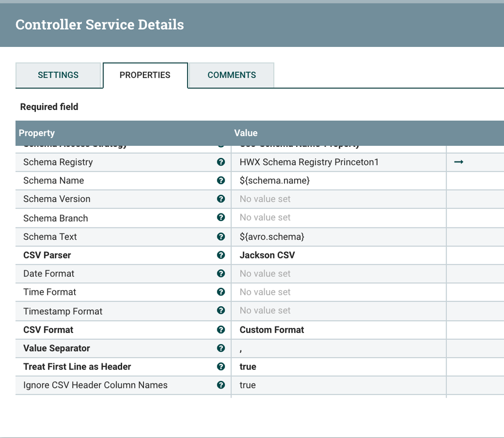Open the PROPERTIES tab
The height and width of the screenshot is (438, 504).
click(x=145, y=75)
